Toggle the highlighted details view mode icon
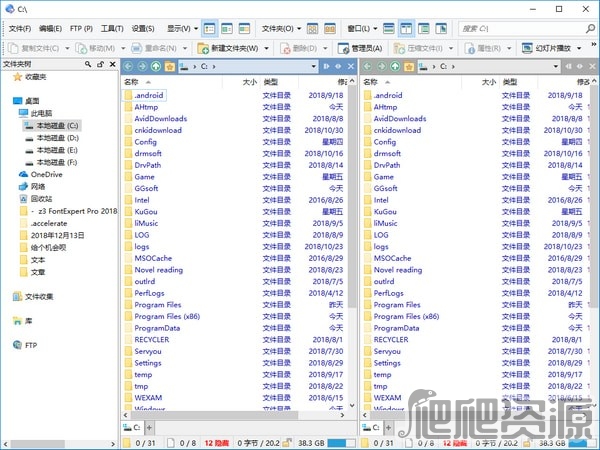The height and width of the screenshot is (450, 600). tap(209, 29)
